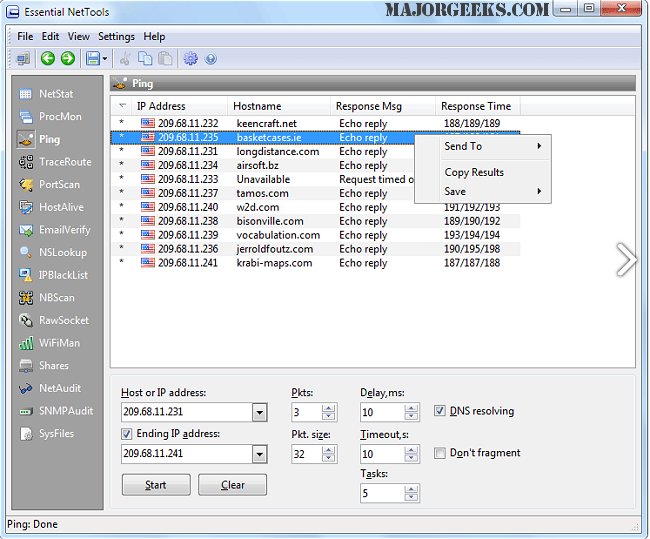This screenshot has height=539, width=650.
Task: Open the Host or IP address dropdown
Action: (x=260, y=413)
